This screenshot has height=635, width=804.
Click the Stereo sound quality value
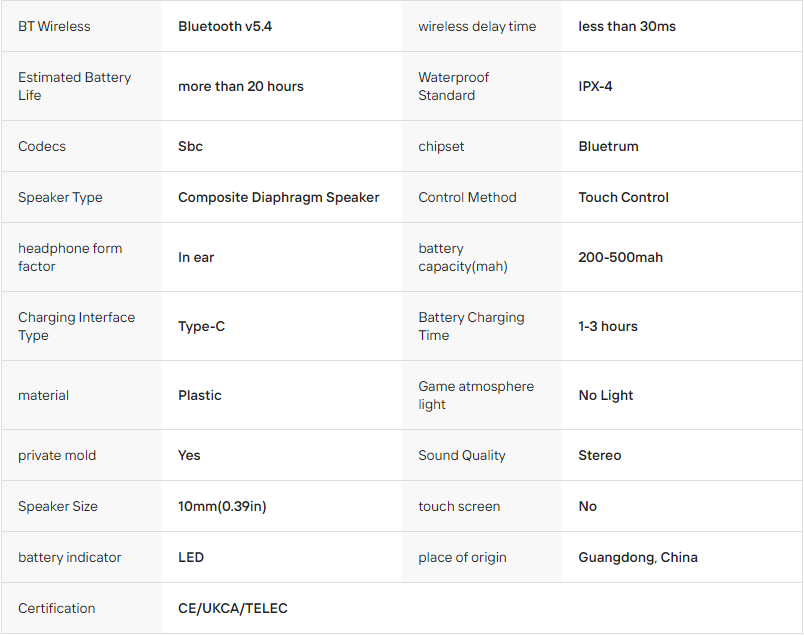tap(599, 455)
